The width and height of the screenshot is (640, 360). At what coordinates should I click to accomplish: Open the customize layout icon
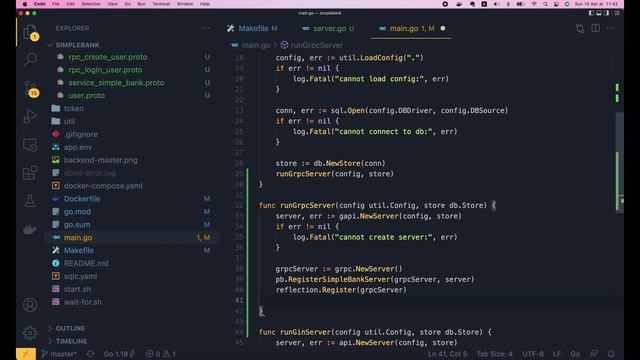pos(617,13)
